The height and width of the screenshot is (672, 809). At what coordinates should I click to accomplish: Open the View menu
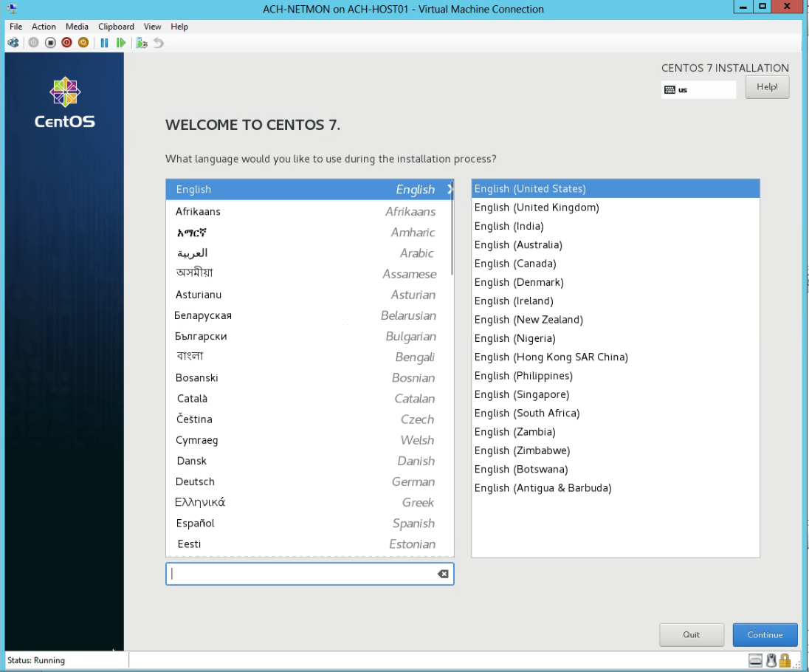click(x=152, y=27)
